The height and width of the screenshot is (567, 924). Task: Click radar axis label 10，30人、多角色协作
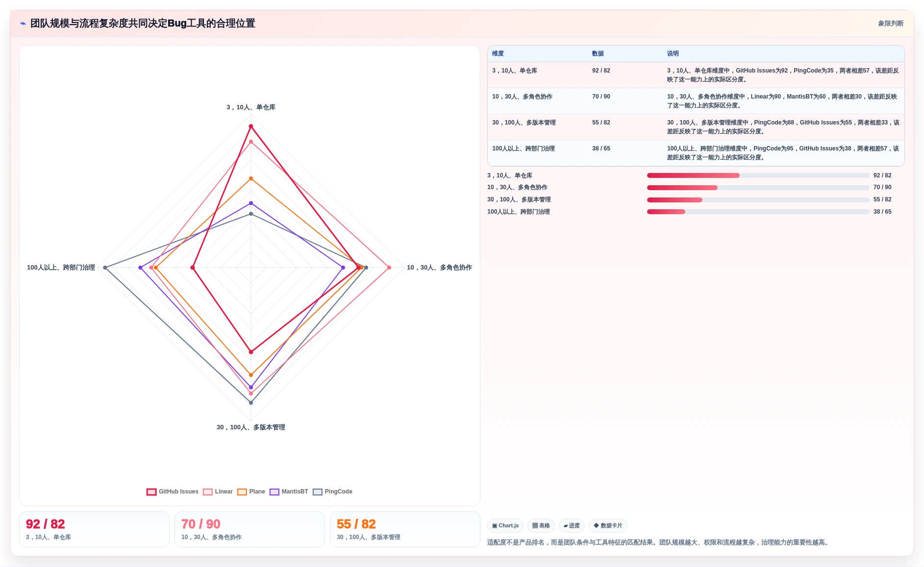439,268
